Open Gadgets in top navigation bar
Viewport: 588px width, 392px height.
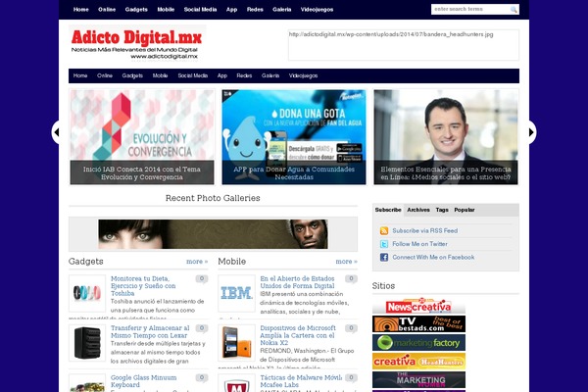point(136,10)
